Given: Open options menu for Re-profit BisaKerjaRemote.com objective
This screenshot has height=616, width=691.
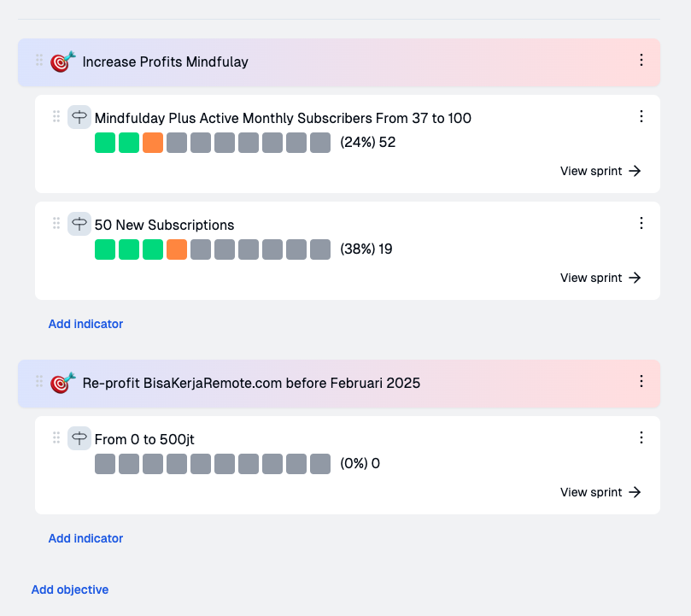Looking at the screenshot, I should 641,382.
